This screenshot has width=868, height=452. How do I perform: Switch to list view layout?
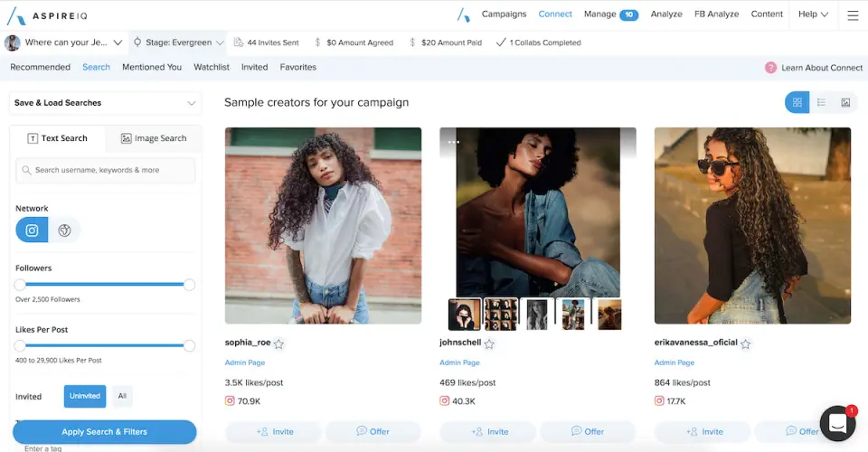821,103
